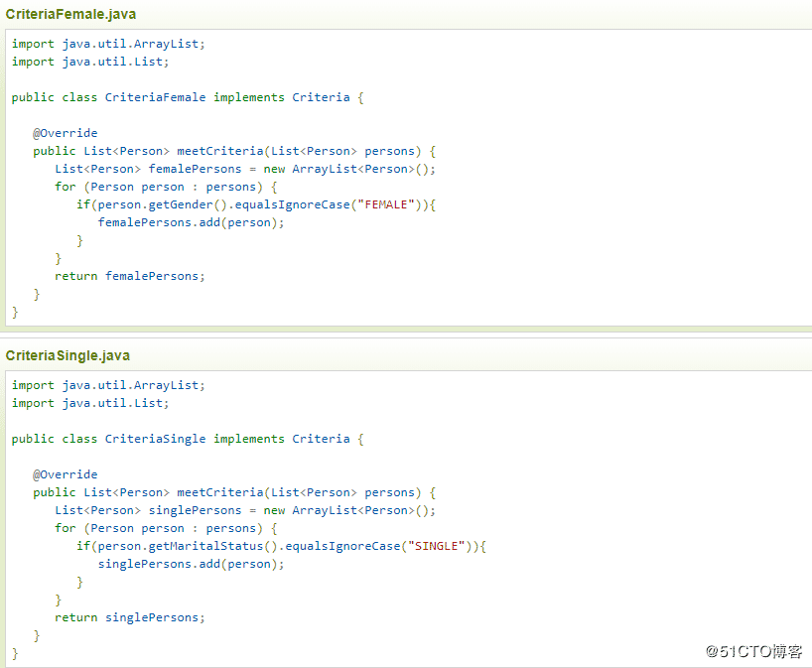812x668 pixels.
Task: Click the CriteriaSingle.java file heading
Action: click(68, 355)
